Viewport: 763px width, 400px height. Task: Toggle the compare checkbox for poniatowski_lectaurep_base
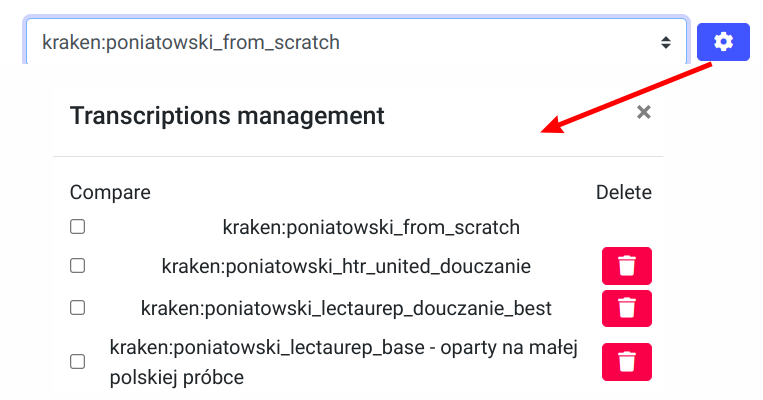(x=77, y=361)
